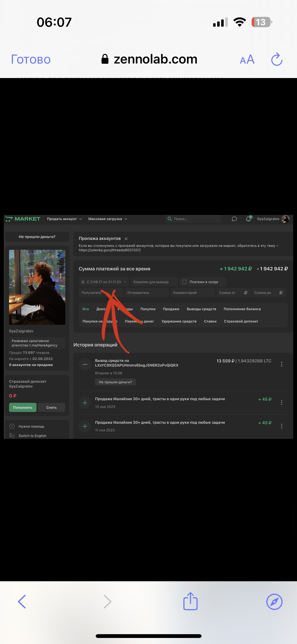Click Switch to English
The width and height of the screenshot is (297, 644).
(32, 436)
